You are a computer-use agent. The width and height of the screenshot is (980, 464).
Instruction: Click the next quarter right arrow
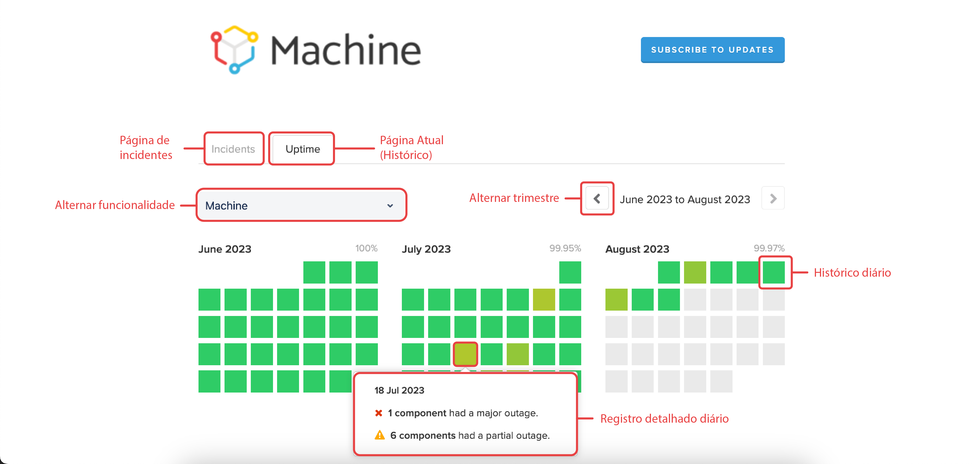pyautogui.click(x=773, y=198)
